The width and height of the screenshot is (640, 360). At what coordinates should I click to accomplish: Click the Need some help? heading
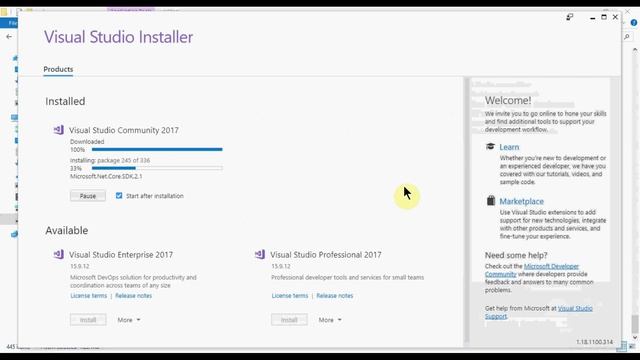516,256
